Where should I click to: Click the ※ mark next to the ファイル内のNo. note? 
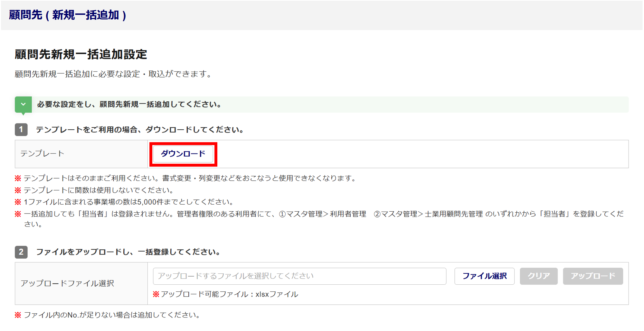[18, 315]
